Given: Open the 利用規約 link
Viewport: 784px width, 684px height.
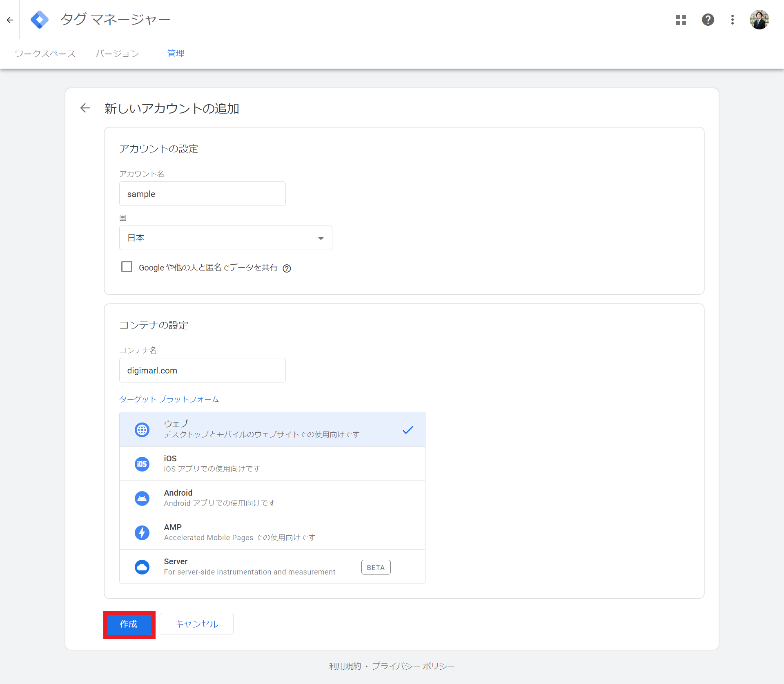Looking at the screenshot, I should click(345, 666).
